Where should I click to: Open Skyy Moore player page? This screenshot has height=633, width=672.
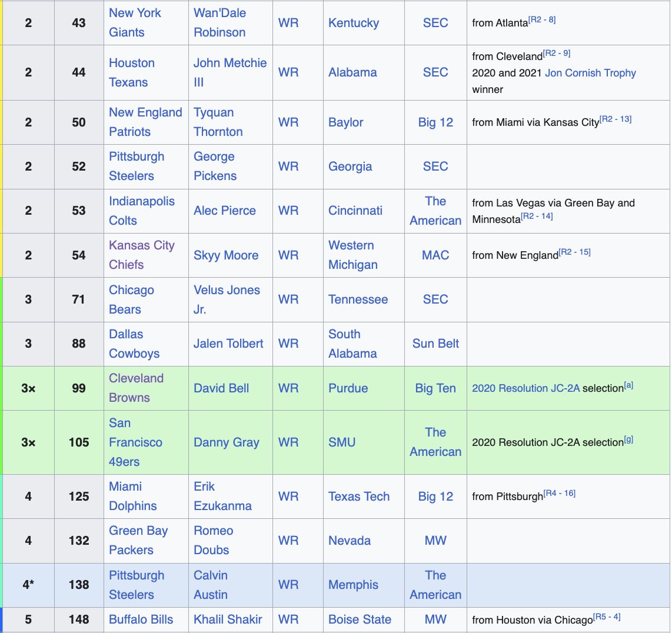[x=226, y=255]
